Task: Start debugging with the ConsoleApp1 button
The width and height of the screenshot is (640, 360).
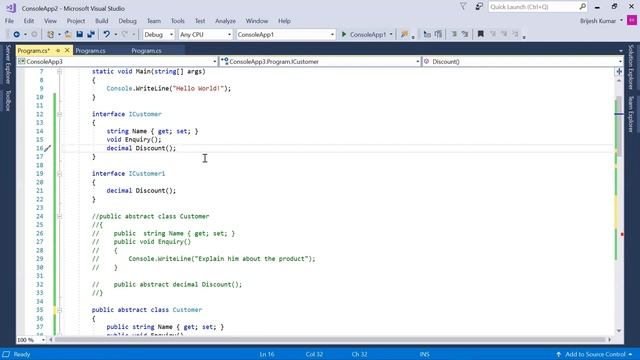Action: [363, 35]
